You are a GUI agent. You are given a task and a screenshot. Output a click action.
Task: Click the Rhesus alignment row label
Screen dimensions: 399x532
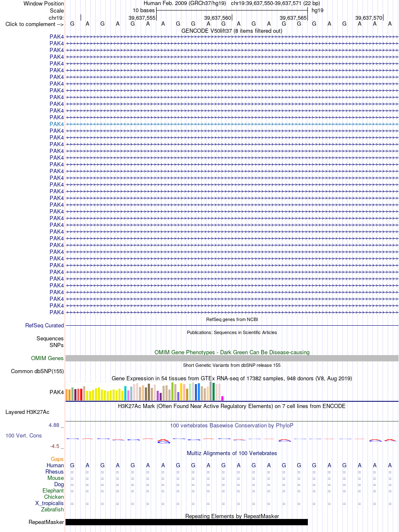point(55,472)
